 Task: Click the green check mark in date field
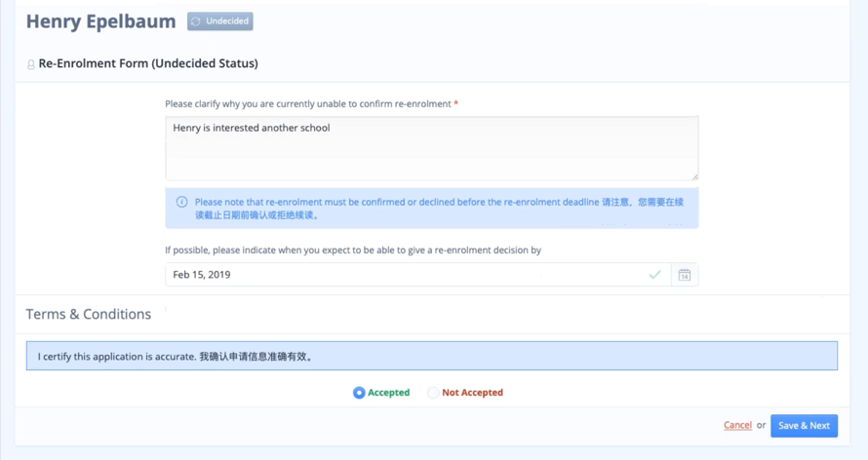point(654,275)
